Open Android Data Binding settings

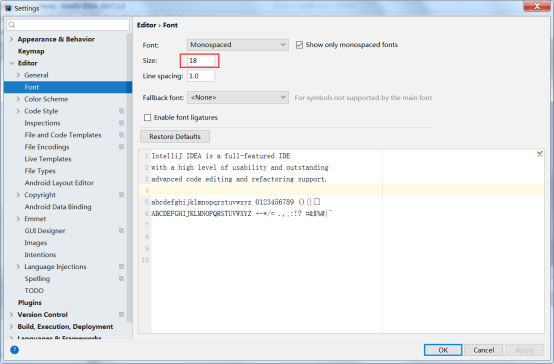58,207
